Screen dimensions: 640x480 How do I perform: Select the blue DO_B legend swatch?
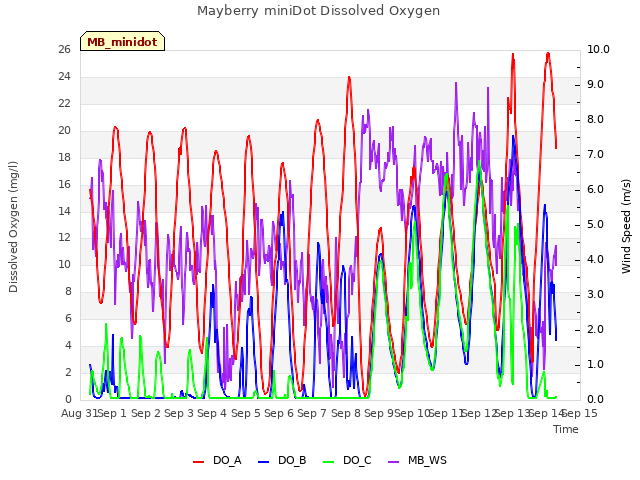264,462
